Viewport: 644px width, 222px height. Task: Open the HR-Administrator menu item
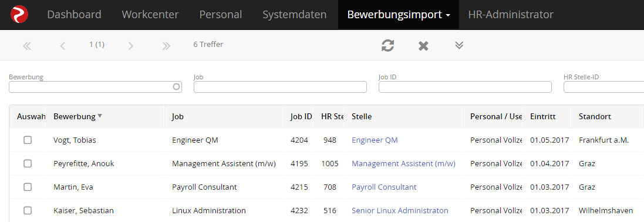[511, 15]
